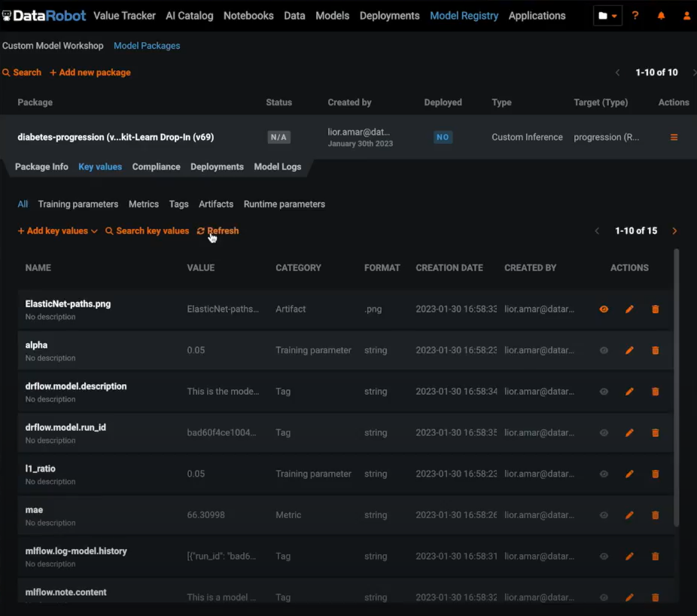Go to previous page of key values

597,231
